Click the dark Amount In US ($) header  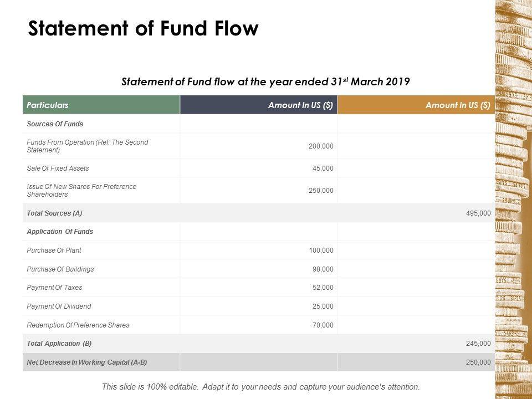[x=300, y=105]
